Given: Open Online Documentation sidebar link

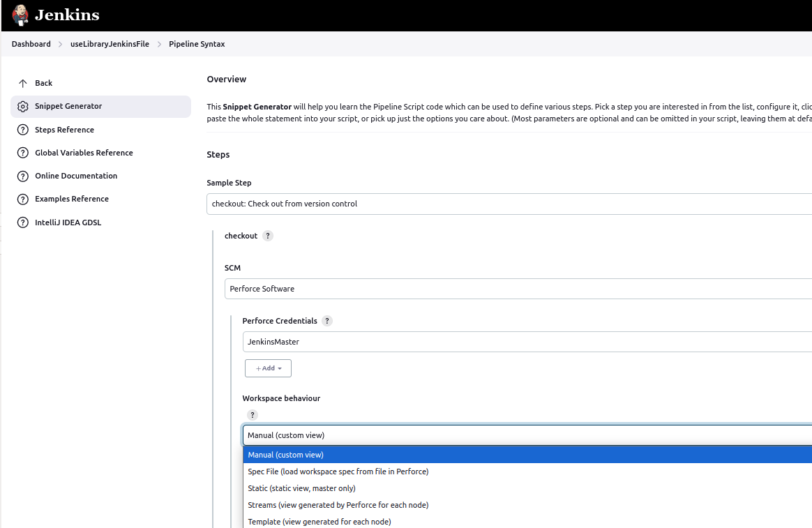Looking at the screenshot, I should (x=76, y=176).
